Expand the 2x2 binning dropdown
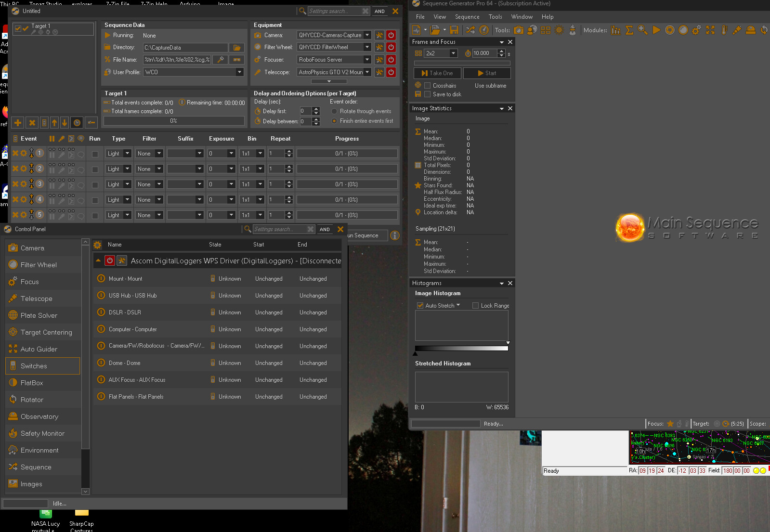 tap(453, 53)
